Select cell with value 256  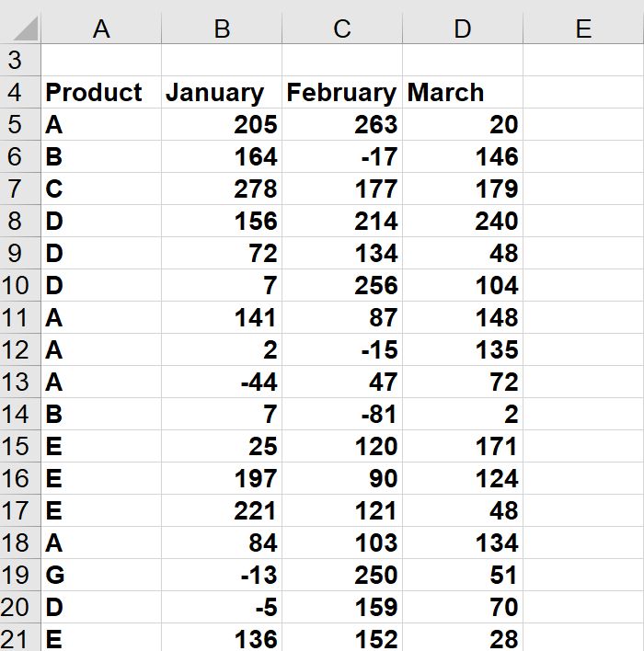pos(342,285)
